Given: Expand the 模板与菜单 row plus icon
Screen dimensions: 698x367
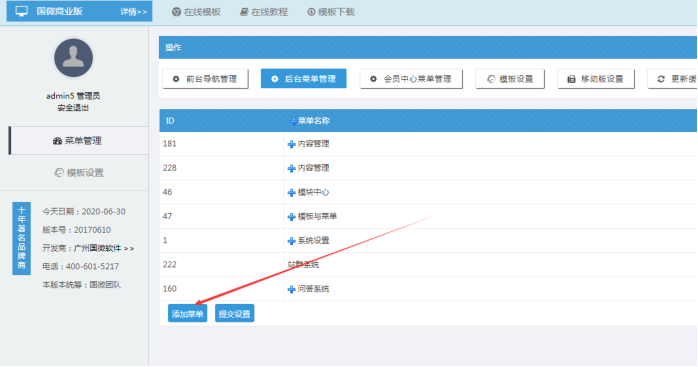Looking at the screenshot, I should click(x=292, y=217).
